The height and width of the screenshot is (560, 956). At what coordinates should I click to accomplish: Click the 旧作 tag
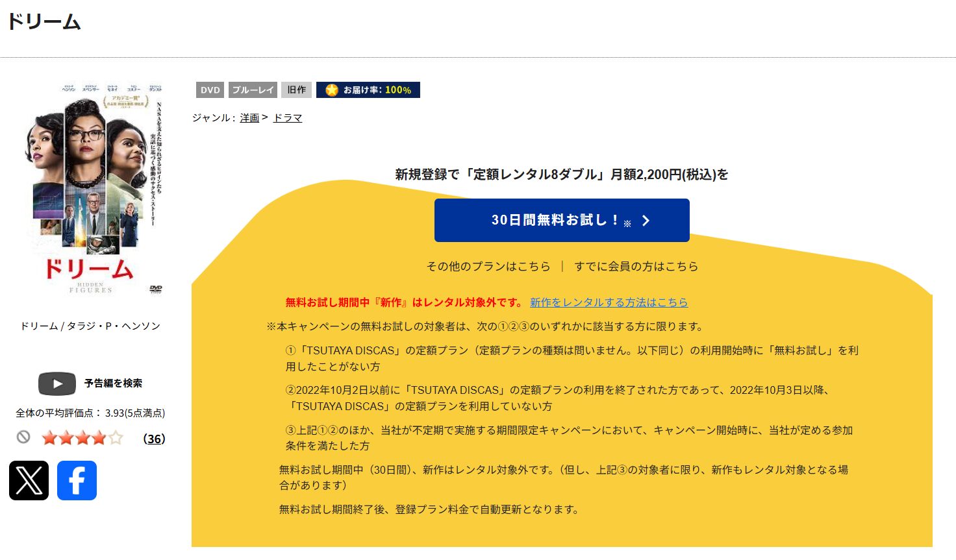[x=297, y=90]
